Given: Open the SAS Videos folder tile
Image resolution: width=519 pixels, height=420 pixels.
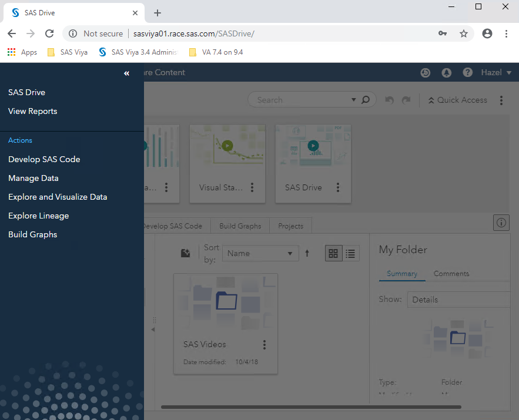Looking at the screenshot, I should point(226,324).
